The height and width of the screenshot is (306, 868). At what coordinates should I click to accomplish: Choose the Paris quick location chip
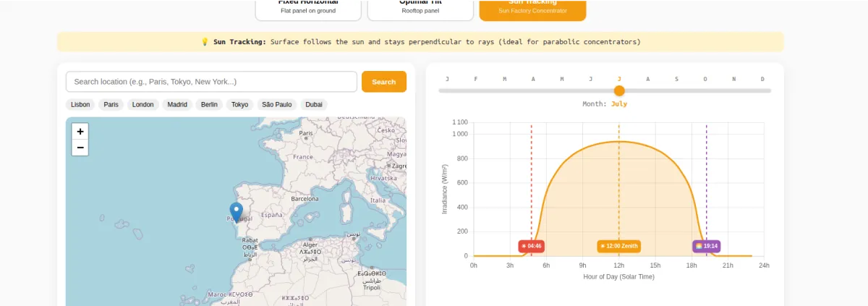tap(111, 104)
